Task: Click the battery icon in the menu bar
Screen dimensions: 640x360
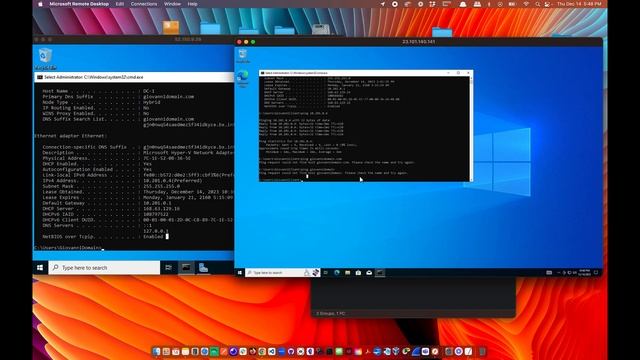Action: 512,4
